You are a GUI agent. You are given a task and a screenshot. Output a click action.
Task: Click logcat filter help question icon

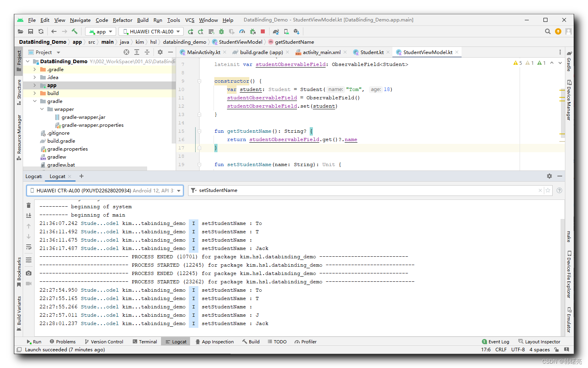pyautogui.click(x=559, y=190)
